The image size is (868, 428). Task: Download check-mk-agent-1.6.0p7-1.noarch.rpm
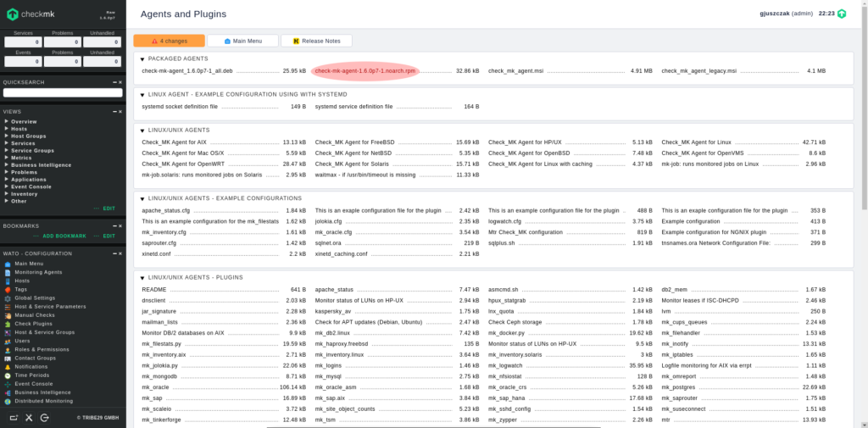364,71
